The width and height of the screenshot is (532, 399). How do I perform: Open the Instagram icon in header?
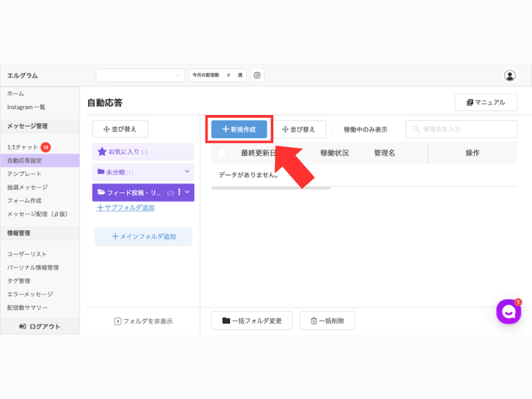pyautogui.click(x=257, y=75)
